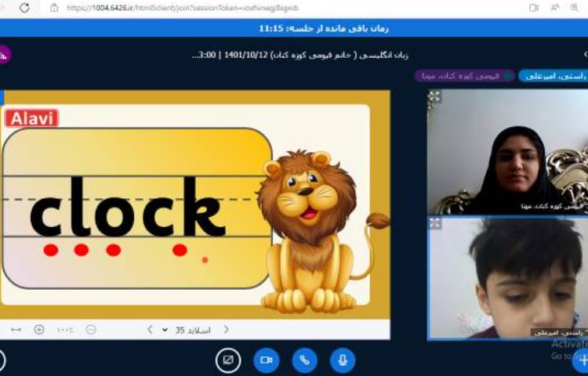
Task: Focus the browser URL address field
Action: 182,8
